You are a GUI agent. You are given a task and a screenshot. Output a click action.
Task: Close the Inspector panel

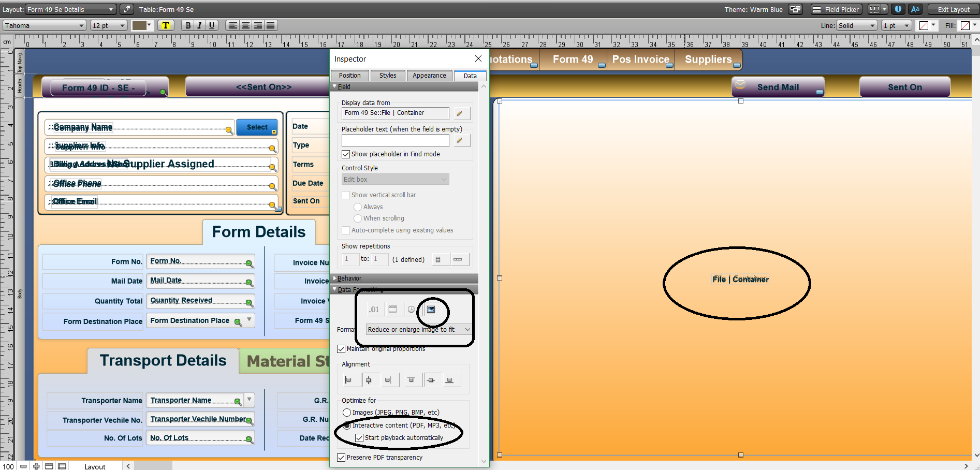[478, 58]
